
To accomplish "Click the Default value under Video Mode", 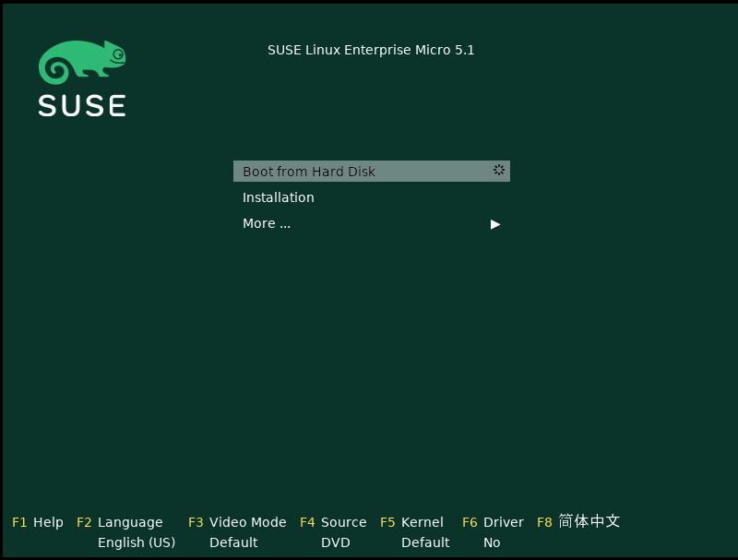I will (233, 542).
